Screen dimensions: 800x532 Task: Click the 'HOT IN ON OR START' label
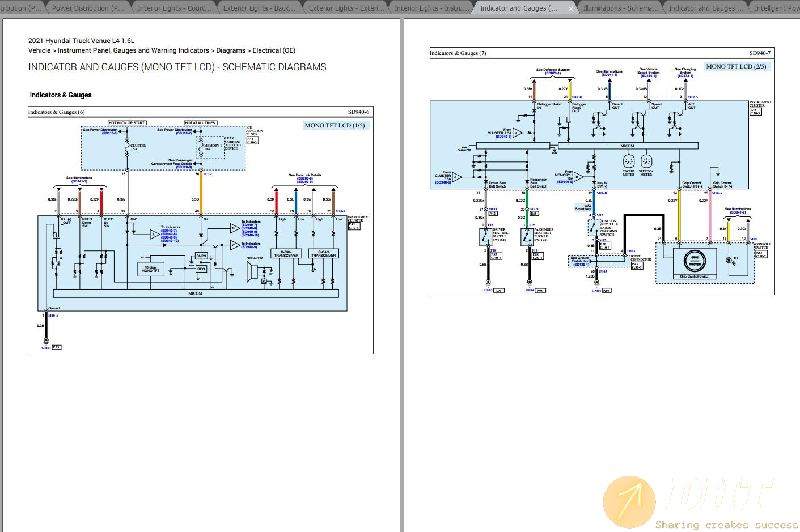point(127,123)
